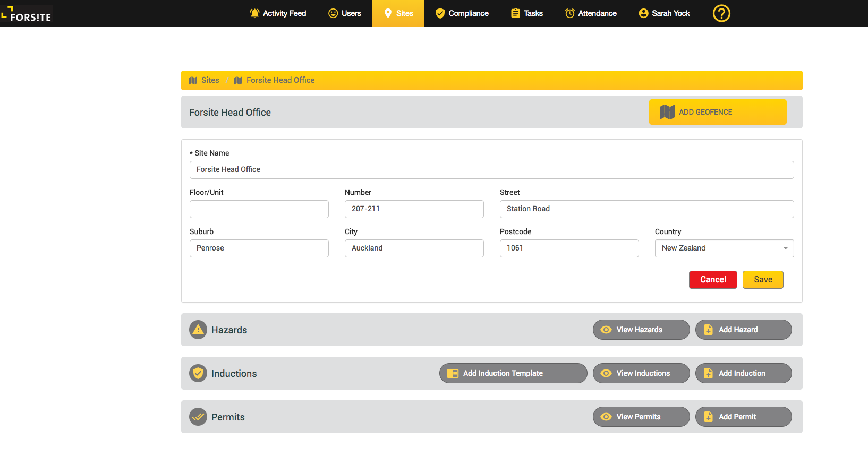Click the Users smiley icon

[x=333, y=13]
